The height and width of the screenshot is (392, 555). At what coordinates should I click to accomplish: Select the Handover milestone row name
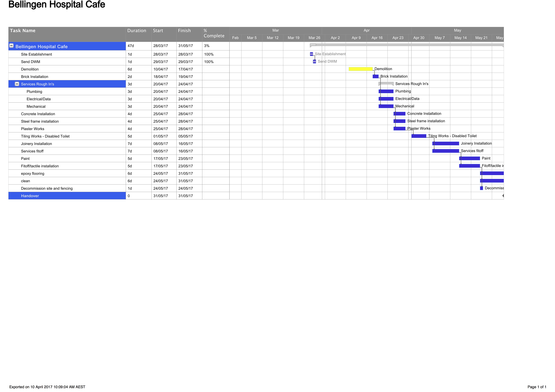30,196
